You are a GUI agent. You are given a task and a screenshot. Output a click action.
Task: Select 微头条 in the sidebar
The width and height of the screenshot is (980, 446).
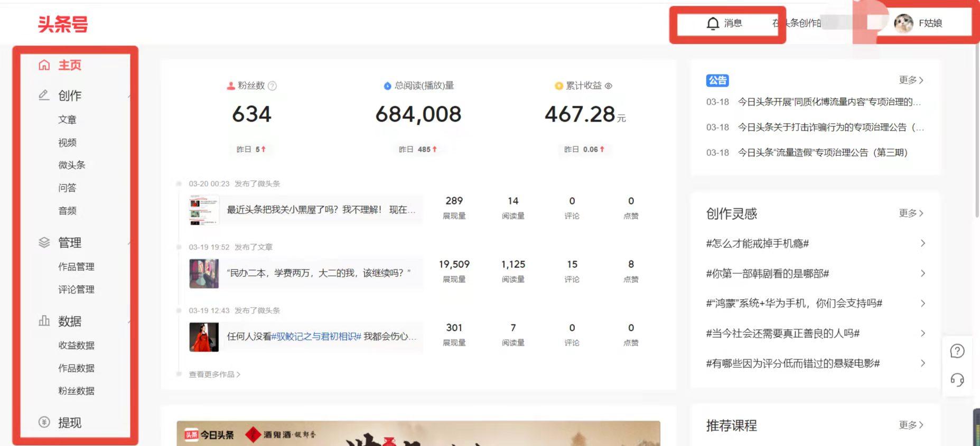(x=72, y=165)
